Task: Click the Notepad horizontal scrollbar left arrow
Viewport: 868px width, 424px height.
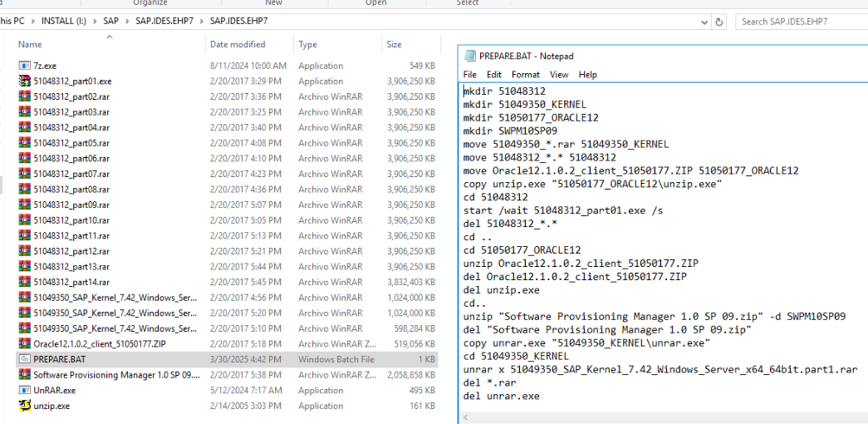Action: (465, 417)
